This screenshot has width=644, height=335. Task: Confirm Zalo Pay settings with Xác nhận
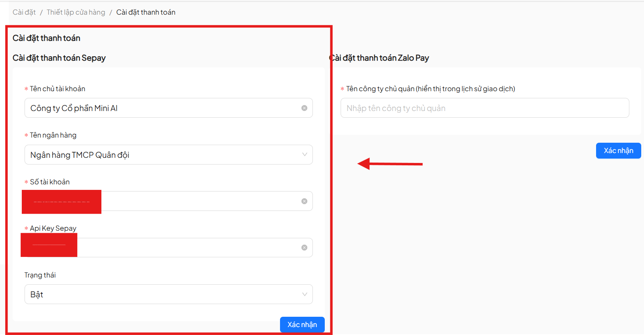[x=618, y=151]
